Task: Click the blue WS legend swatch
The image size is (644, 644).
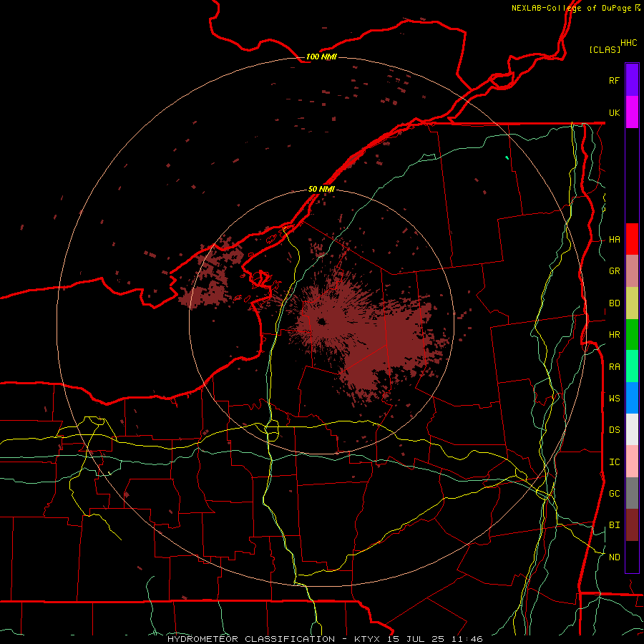Action: pyautogui.click(x=632, y=398)
